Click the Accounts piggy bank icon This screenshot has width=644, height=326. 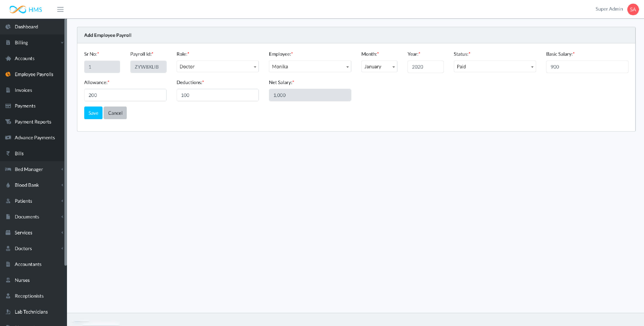(x=8, y=59)
